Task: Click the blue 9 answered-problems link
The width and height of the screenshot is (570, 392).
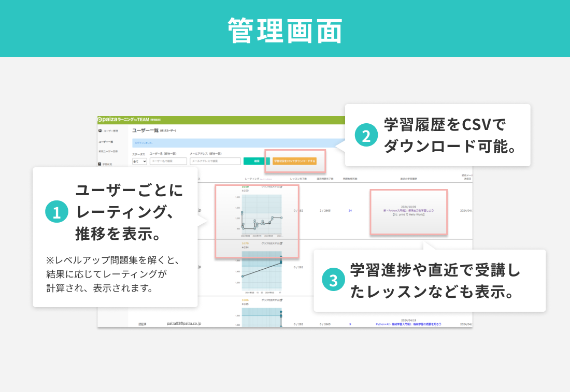Action: (x=350, y=324)
